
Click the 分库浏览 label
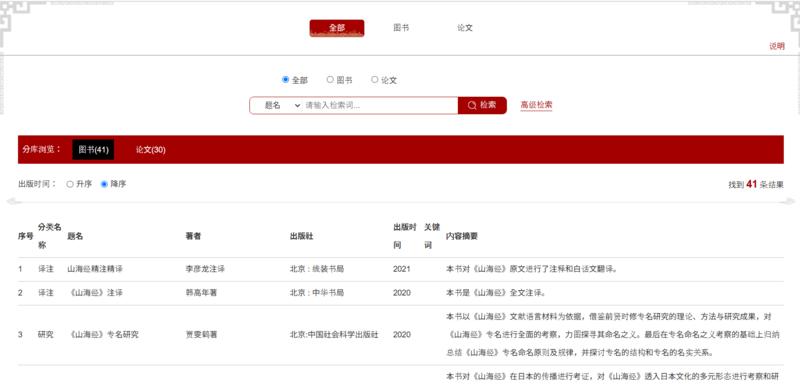tap(42, 149)
